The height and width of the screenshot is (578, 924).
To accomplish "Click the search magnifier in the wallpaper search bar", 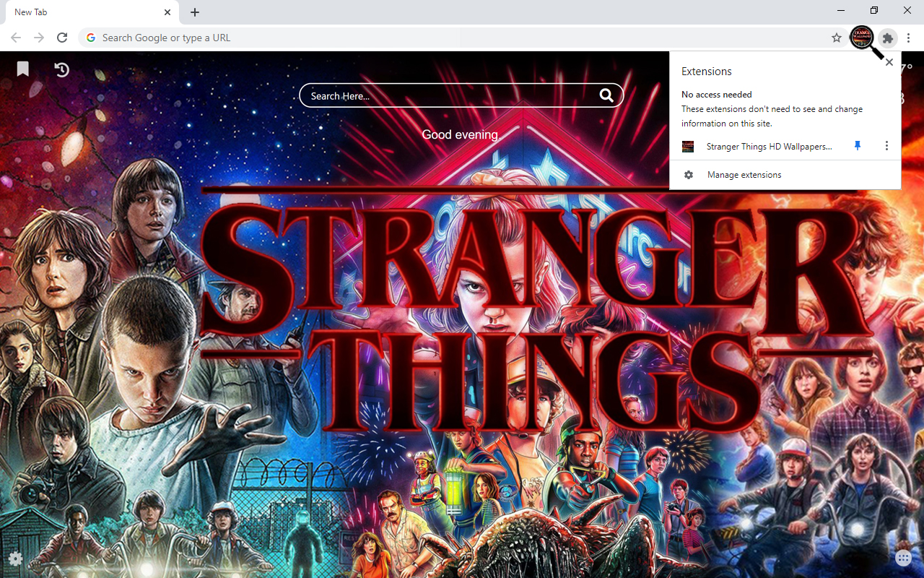I will tap(606, 95).
